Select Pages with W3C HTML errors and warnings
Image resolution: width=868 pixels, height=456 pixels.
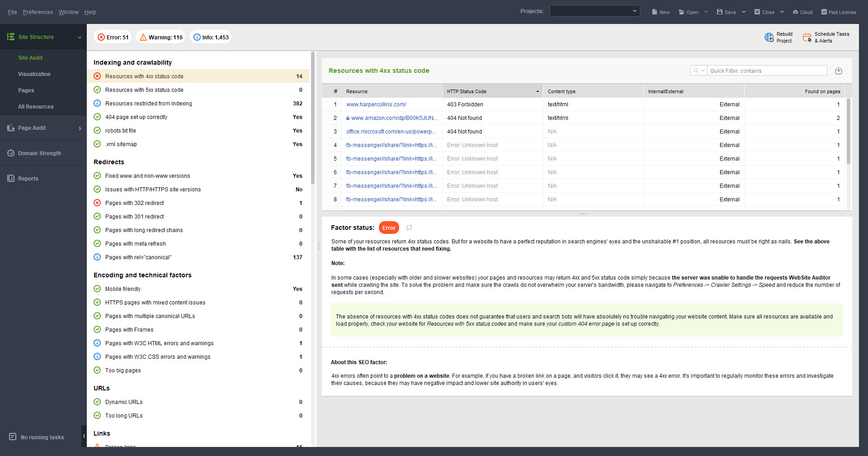pos(198,343)
